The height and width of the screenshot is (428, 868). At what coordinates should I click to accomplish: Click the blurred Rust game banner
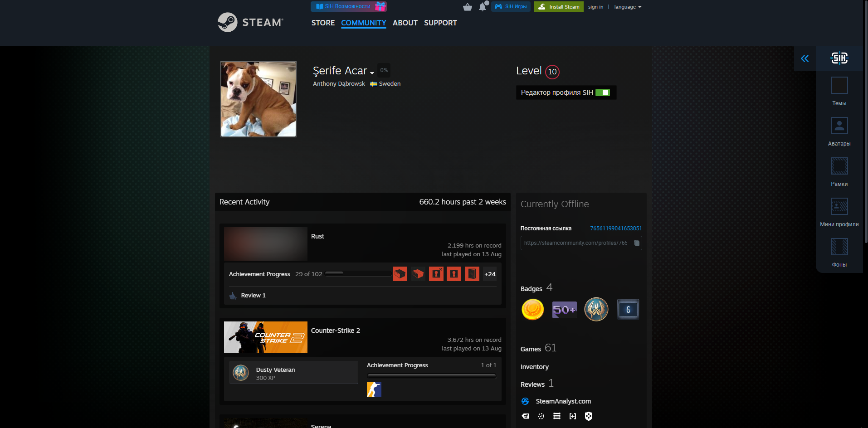(x=266, y=243)
